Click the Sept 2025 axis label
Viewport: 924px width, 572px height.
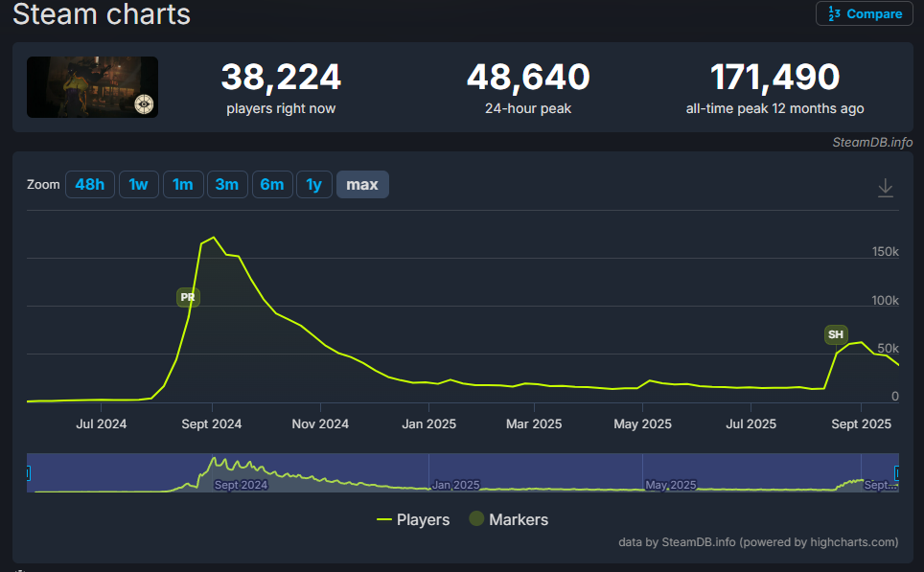pos(861,424)
